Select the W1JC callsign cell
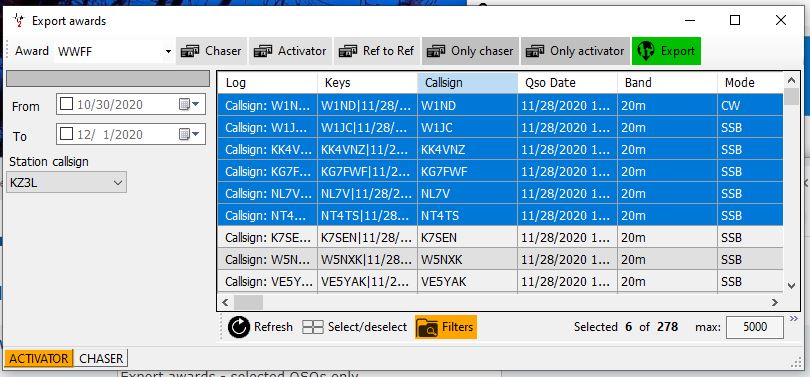 (468, 128)
